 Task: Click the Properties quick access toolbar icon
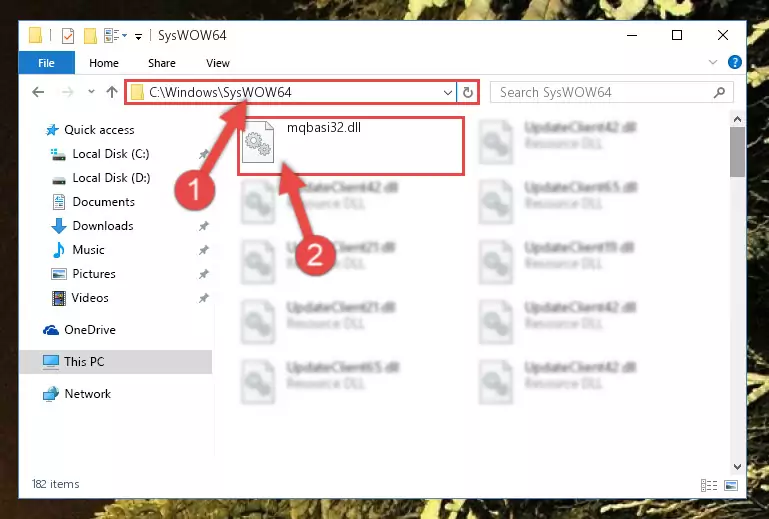point(68,36)
